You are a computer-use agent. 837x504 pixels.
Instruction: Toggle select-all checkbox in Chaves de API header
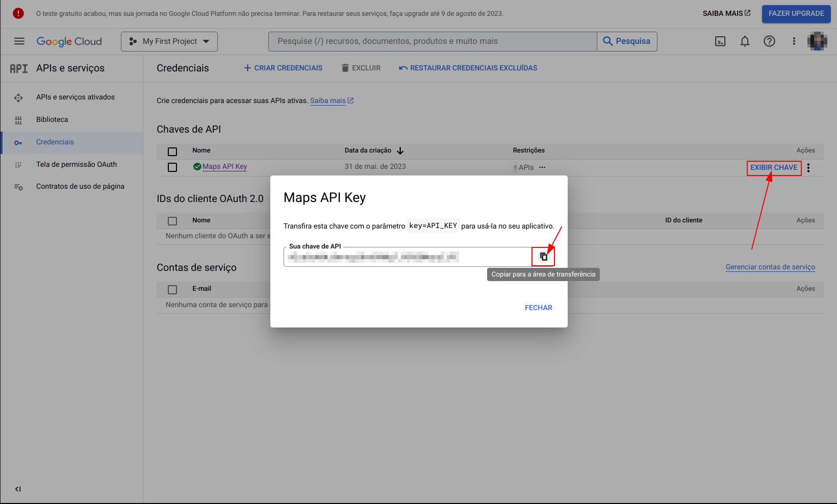pos(172,152)
